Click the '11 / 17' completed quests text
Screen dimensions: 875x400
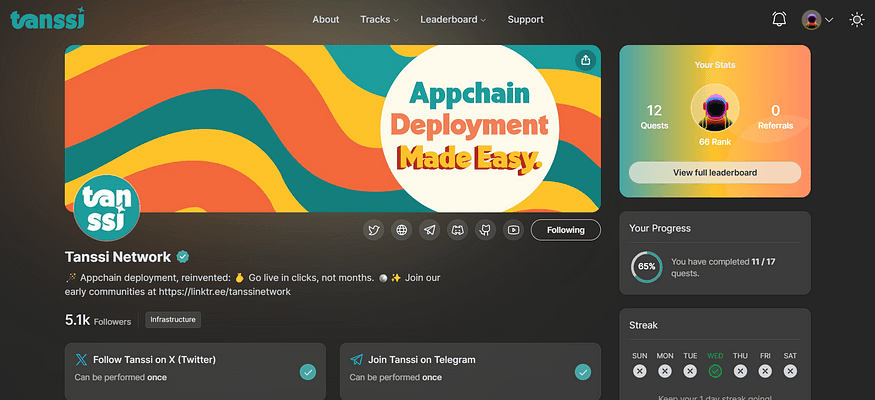tap(763, 261)
